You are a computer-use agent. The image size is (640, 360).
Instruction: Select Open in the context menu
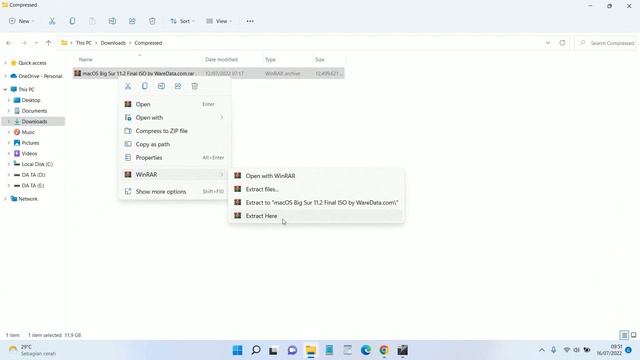tap(175, 104)
